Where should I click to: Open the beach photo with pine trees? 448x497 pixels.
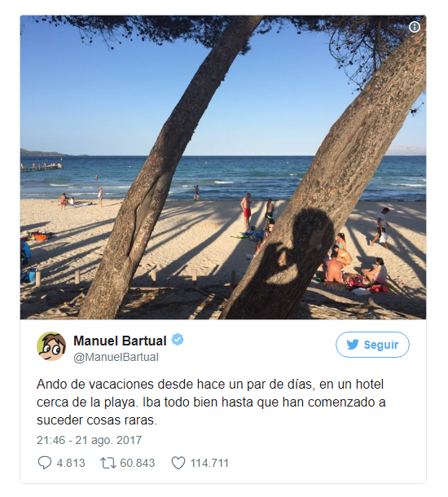click(223, 167)
